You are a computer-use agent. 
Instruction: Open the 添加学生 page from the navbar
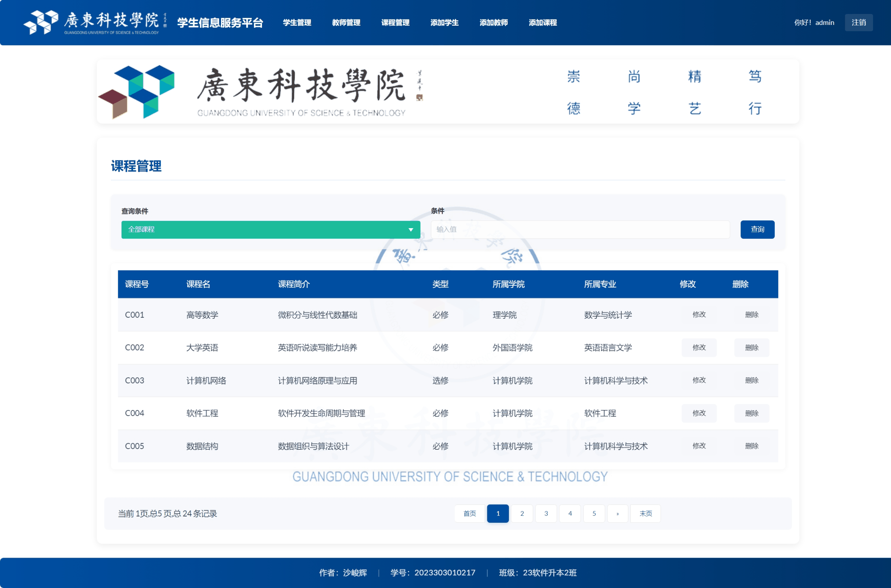point(444,22)
